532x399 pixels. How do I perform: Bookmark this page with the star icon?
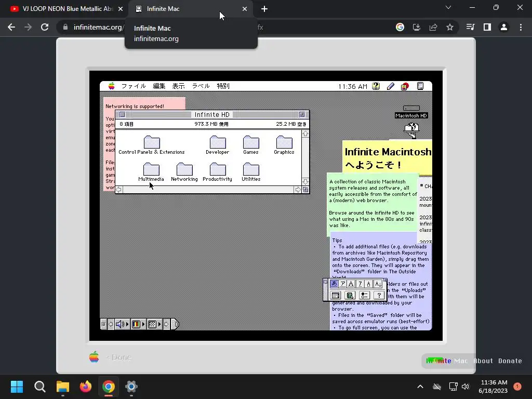[x=450, y=27]
